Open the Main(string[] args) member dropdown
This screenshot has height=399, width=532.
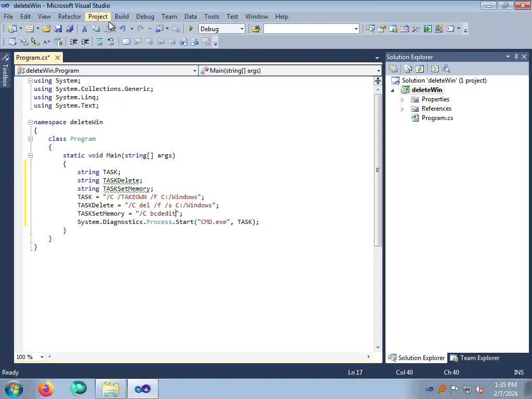pos(378,71)
